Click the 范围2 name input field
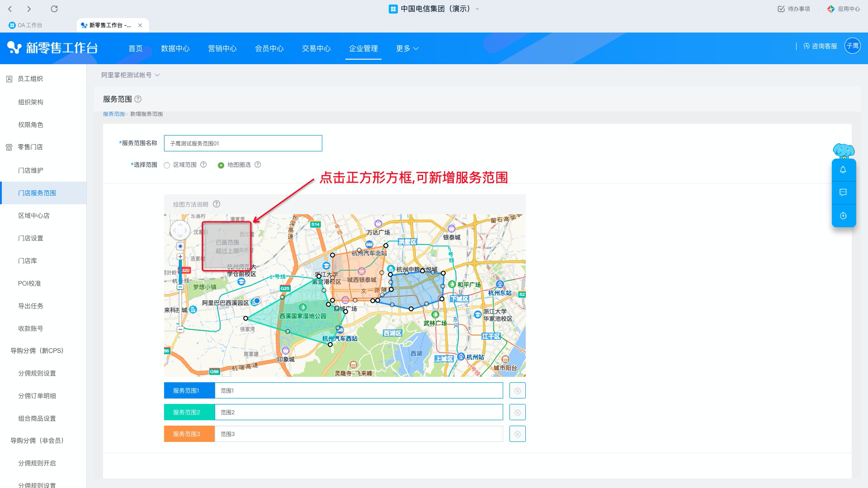The width and height of the screenshot is (868, 488). click(x=359, y=413)
